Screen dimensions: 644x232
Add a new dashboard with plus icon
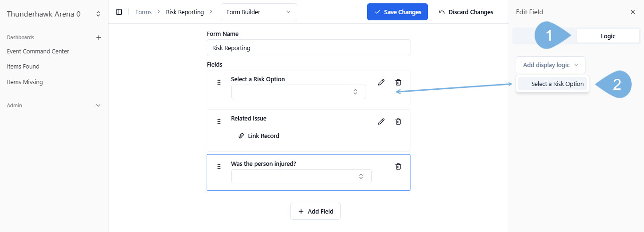99,37
